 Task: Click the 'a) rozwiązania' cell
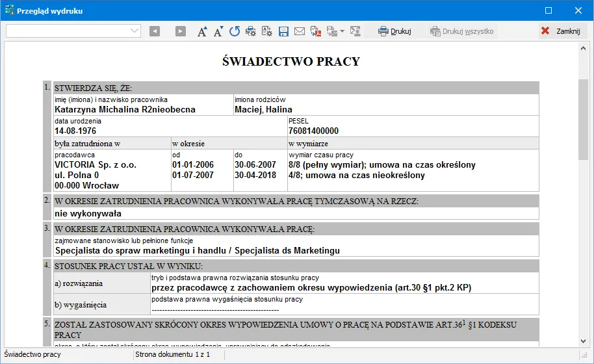[102, 283]
